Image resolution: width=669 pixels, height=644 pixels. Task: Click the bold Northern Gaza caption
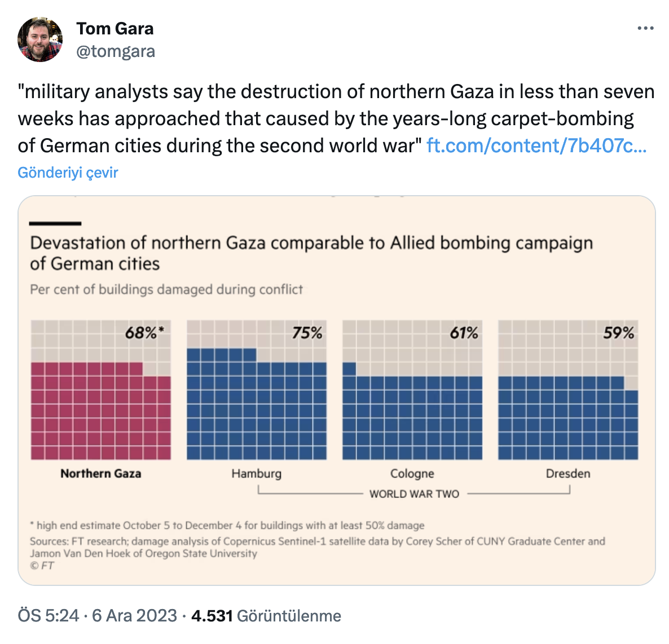101,474
